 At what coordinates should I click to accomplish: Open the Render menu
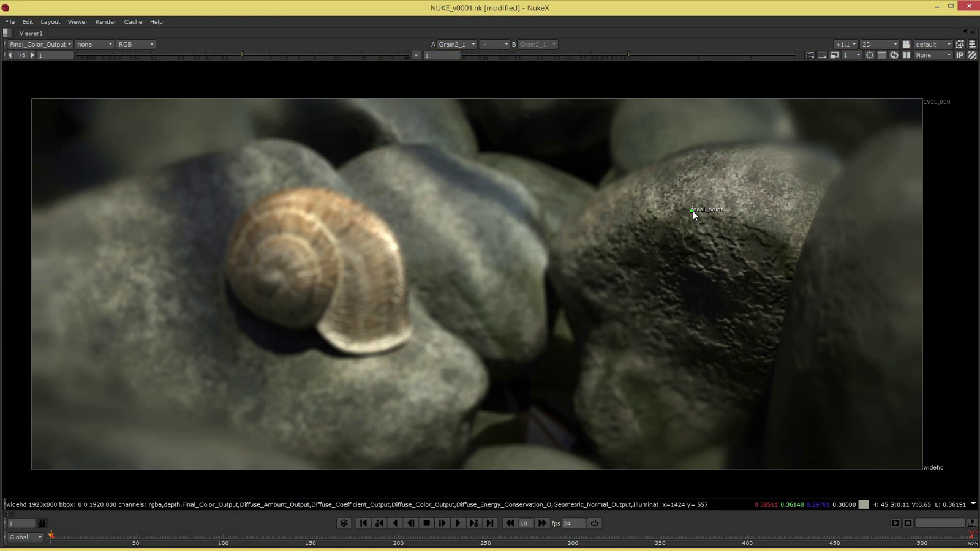[105, 22]
